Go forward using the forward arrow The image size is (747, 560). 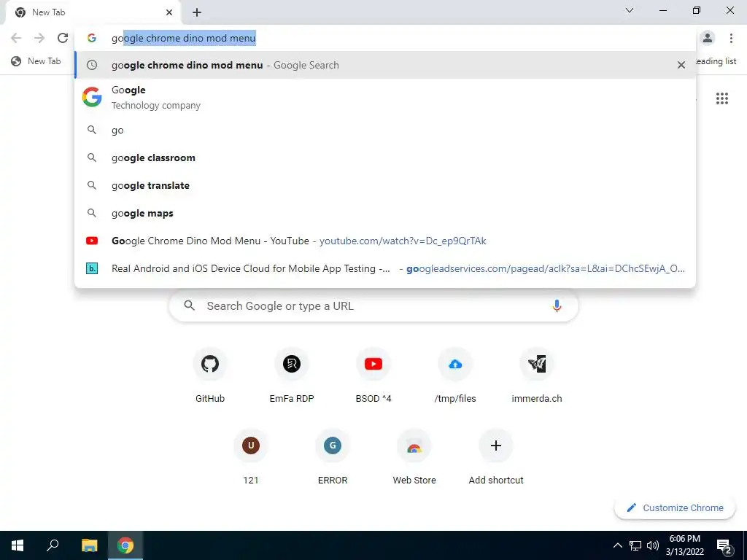pyautogui.click(x=39, y=38)
